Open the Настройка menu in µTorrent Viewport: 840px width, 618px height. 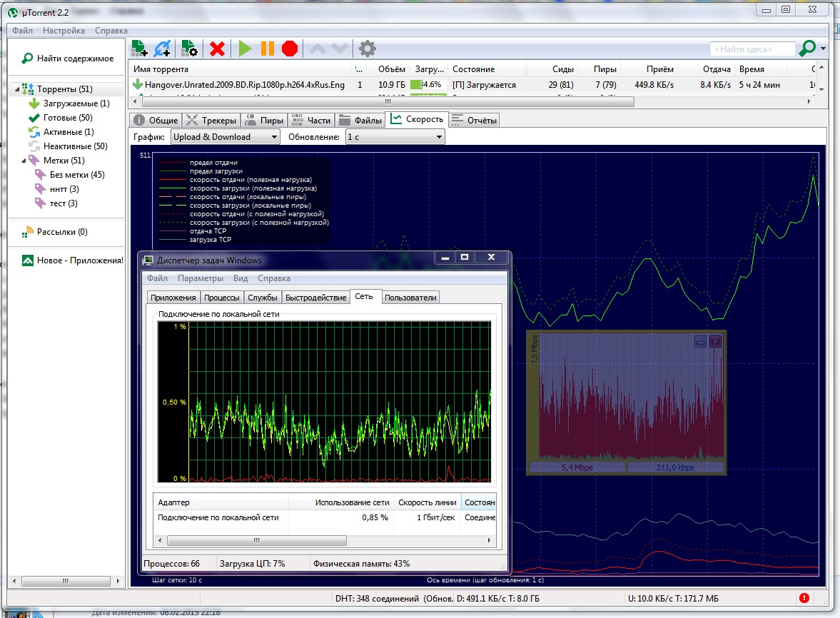64,31
